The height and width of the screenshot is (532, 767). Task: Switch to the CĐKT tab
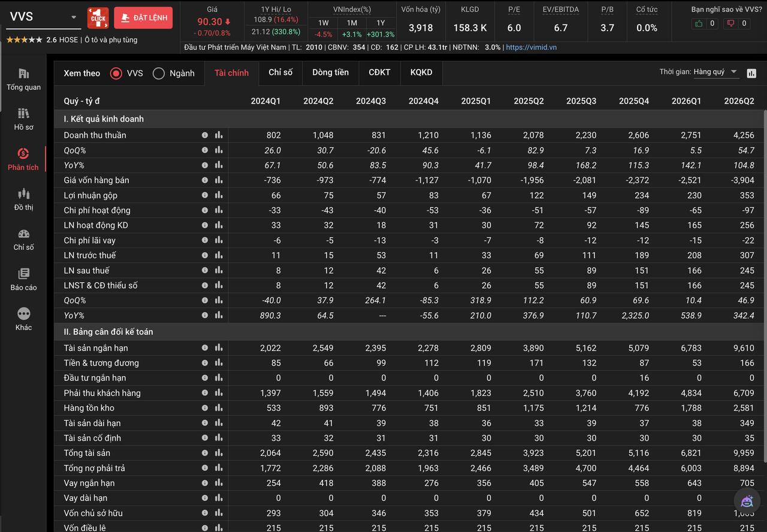point(379,72)
